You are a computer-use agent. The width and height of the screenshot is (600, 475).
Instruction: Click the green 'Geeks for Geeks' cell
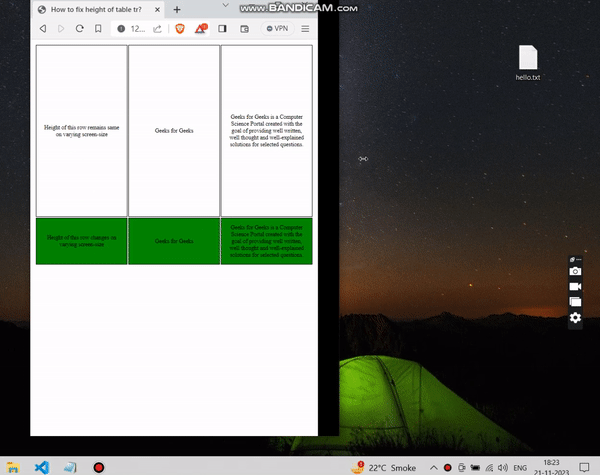pyautogui.click(x=174, y=241)
